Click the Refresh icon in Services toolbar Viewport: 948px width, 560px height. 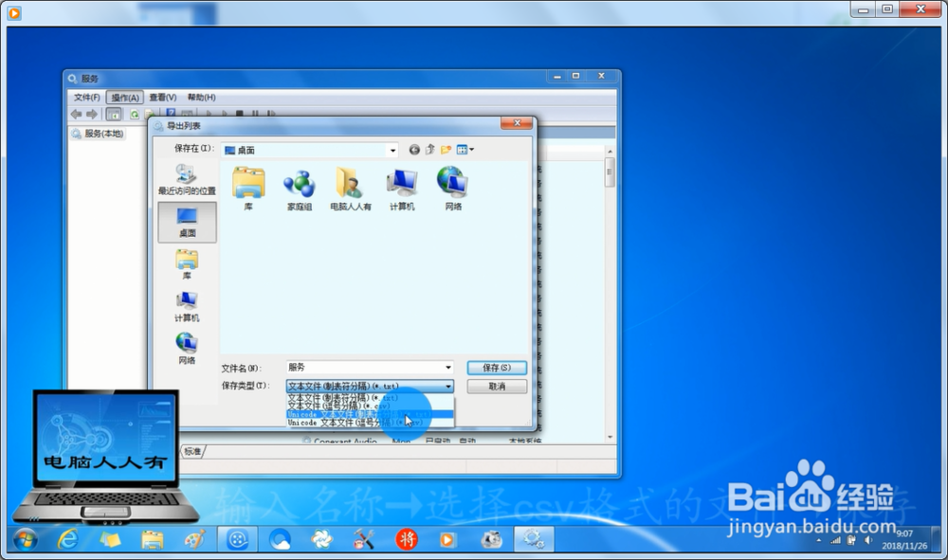(135, 114)
